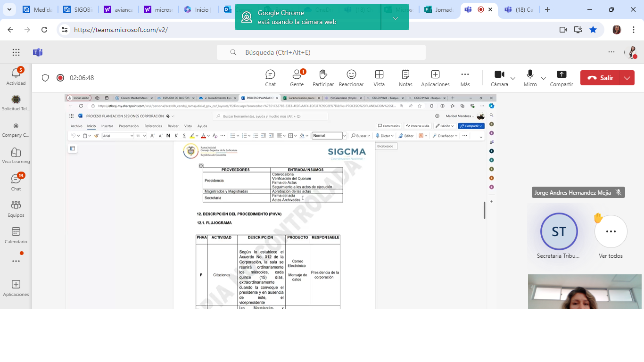Viewport: 644px width, 362px height.
Task: View site information for teams.microsoft.com
Action: tap(65, 30)
